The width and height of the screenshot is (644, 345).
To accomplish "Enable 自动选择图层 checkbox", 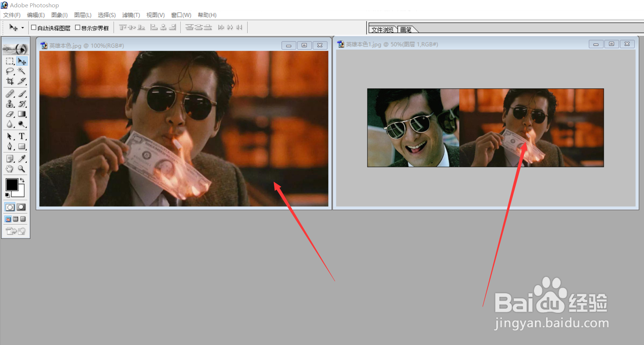I will (34, 27).
